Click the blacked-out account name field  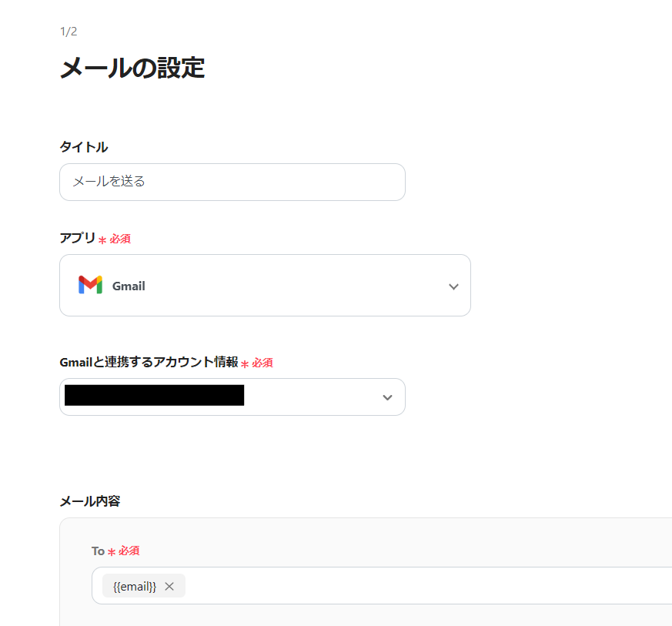point(154,397)
